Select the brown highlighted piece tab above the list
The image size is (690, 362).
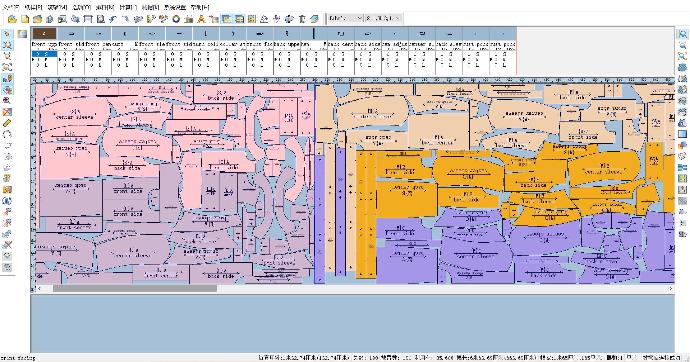pos(44,33)
